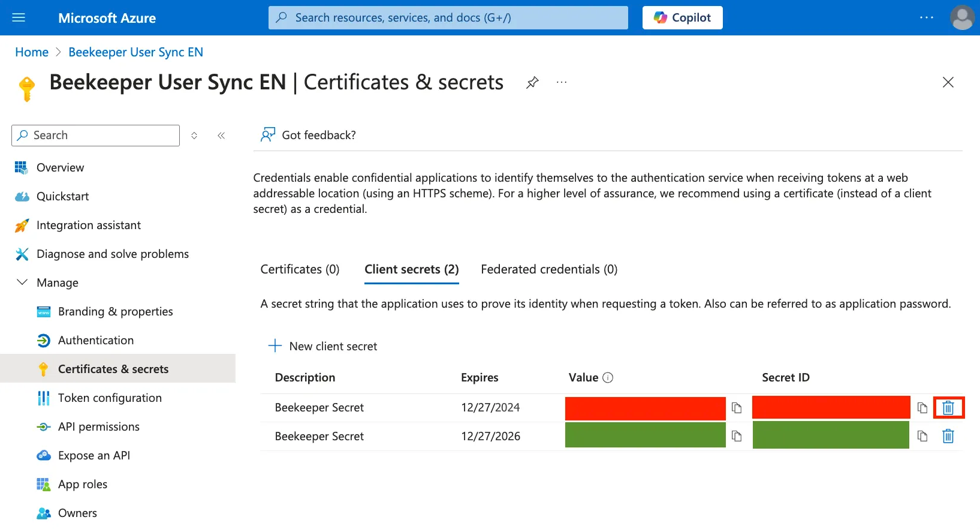Open the Beekeeper User Sync EN breadcrumb
The image size is (980, 529).
pos(135,52)
